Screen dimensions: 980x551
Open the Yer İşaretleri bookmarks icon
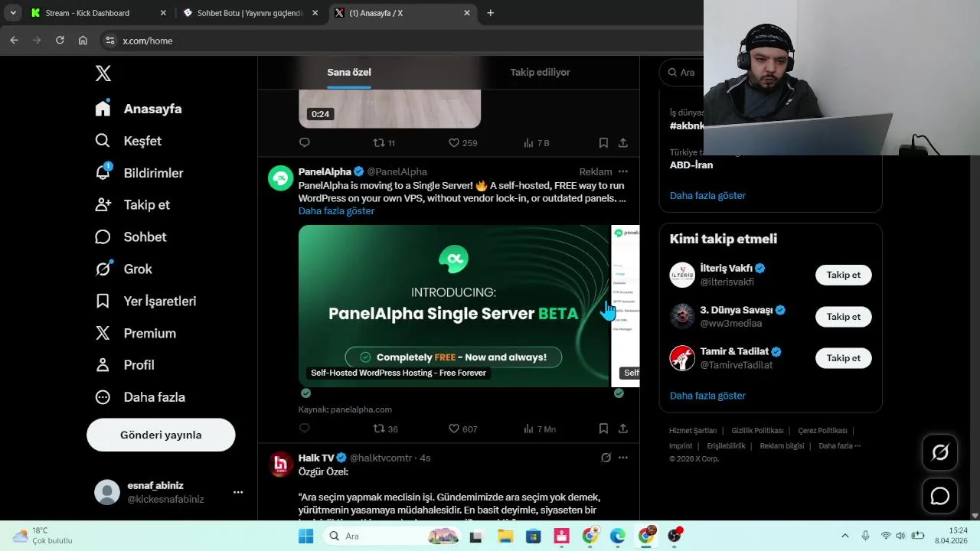coord(103,301)
